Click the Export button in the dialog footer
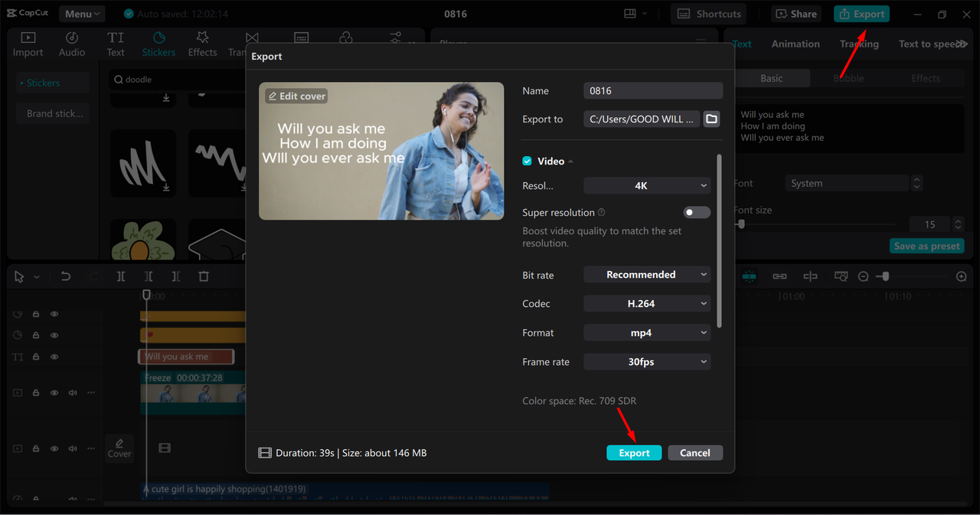This screenshot has height=515, width=980. pyautogui.click(x=634, y=453)
